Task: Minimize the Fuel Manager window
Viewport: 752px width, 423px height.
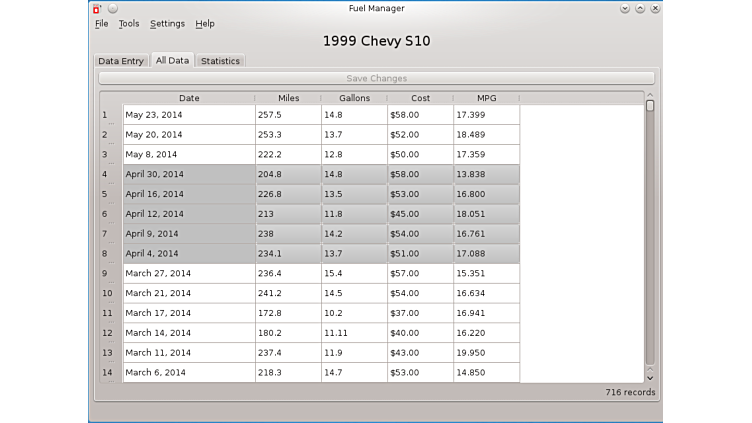Action: pos(625,8)
